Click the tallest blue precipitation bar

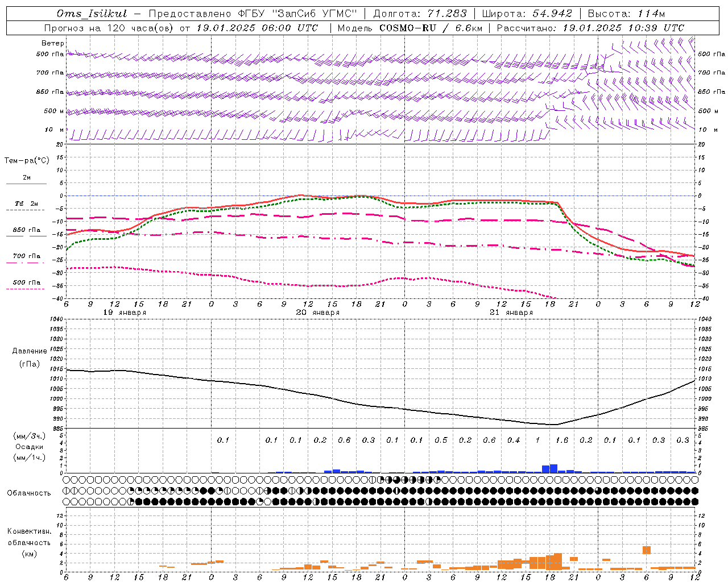553,468
